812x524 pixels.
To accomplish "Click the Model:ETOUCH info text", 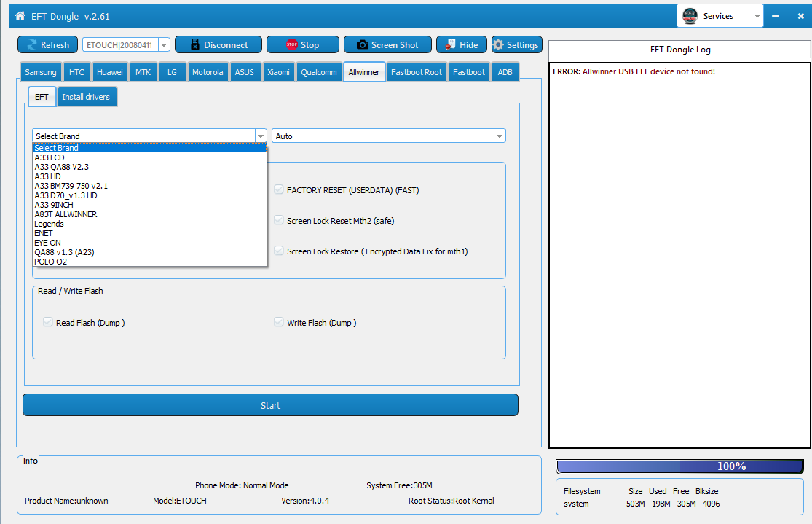I will pyautogui.click(x=180, y=501).
